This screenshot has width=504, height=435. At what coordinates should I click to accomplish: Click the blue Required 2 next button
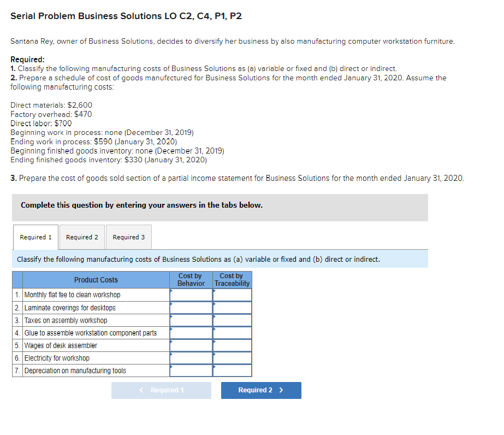click(x=261, y=390)
